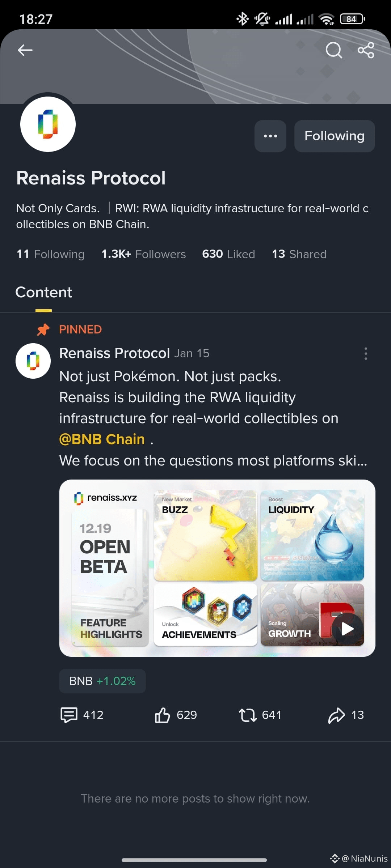View the 11 Following list
The image size is (391, 868).
(x=50, y=254)
